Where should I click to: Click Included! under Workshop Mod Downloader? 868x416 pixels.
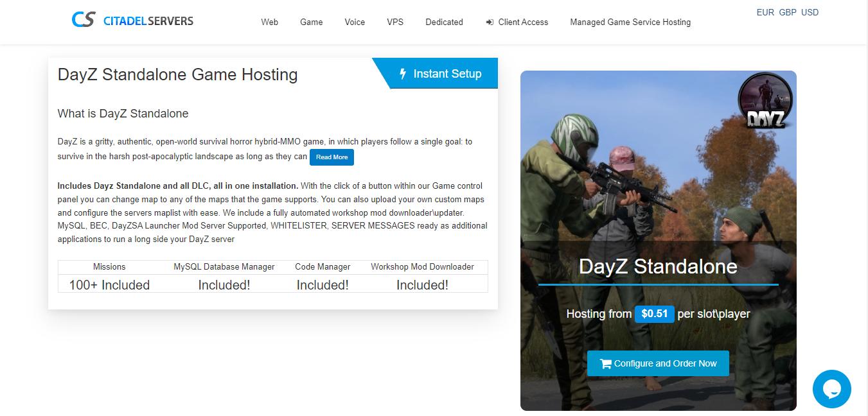(x=422, y=284)
